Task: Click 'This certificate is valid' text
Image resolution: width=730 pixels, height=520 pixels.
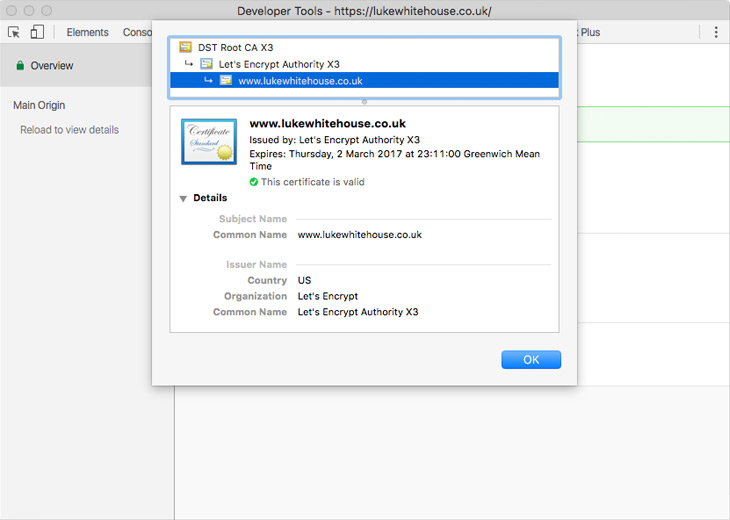Action: tap(313, 182)
